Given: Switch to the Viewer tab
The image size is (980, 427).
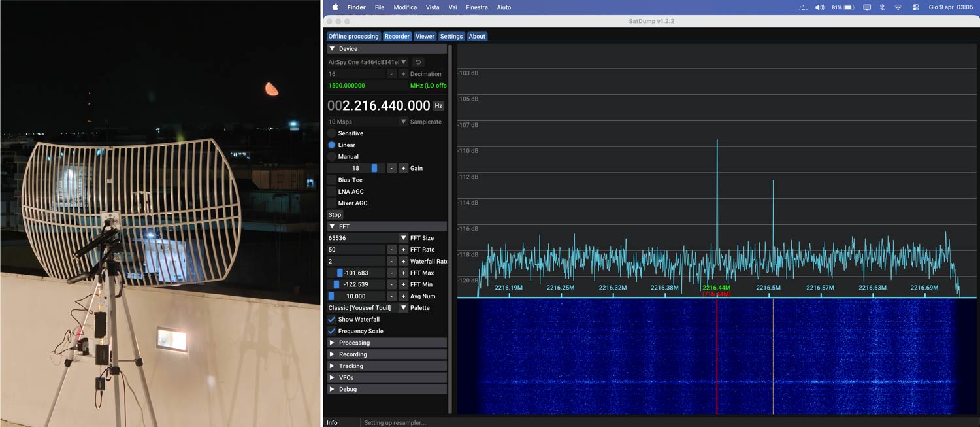Looking at the screenshot, I should [425, 37].
